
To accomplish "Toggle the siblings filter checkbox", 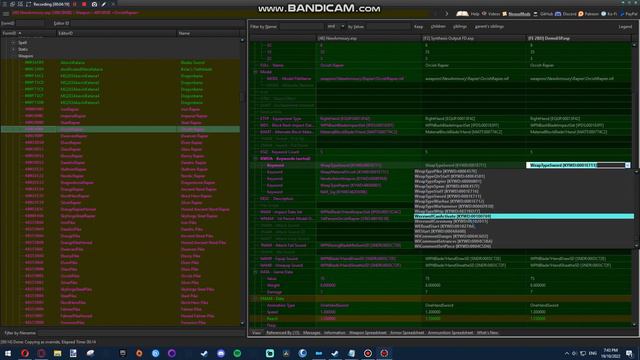I will click(460, 27).
